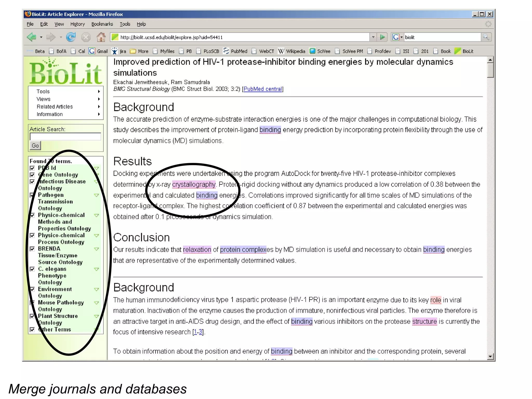532x399 pixels.
Task: Click the Stop loading icon
Action: click(86, 37)
